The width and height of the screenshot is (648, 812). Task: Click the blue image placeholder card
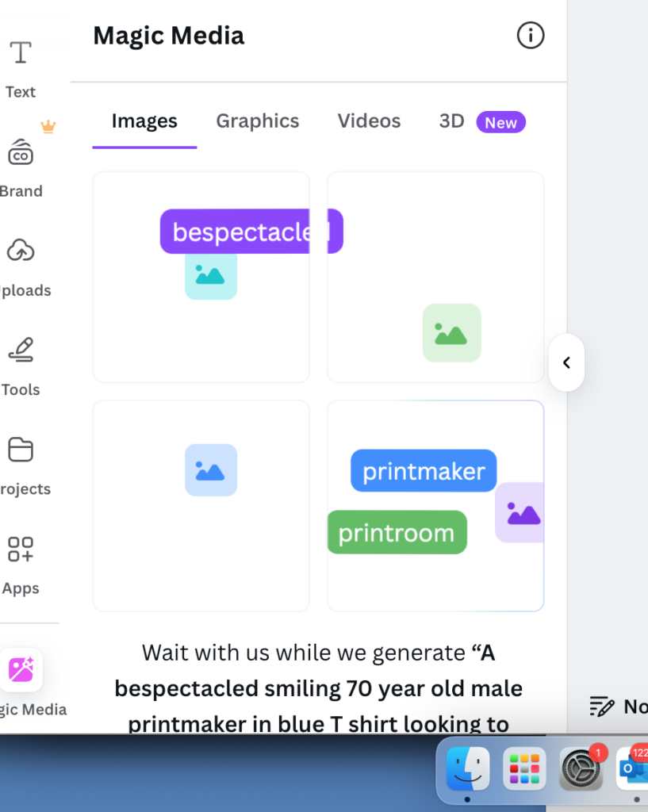point(201,505)
